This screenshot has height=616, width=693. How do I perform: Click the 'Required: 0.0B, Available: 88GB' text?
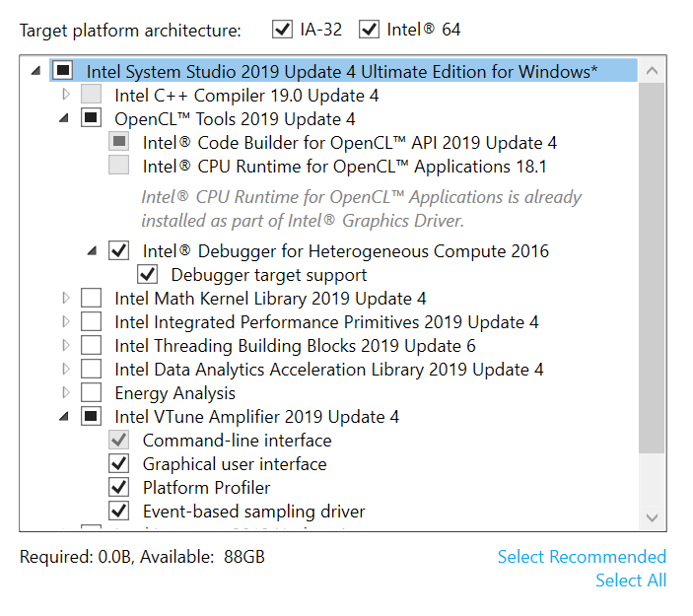click(x=142, y=557)
